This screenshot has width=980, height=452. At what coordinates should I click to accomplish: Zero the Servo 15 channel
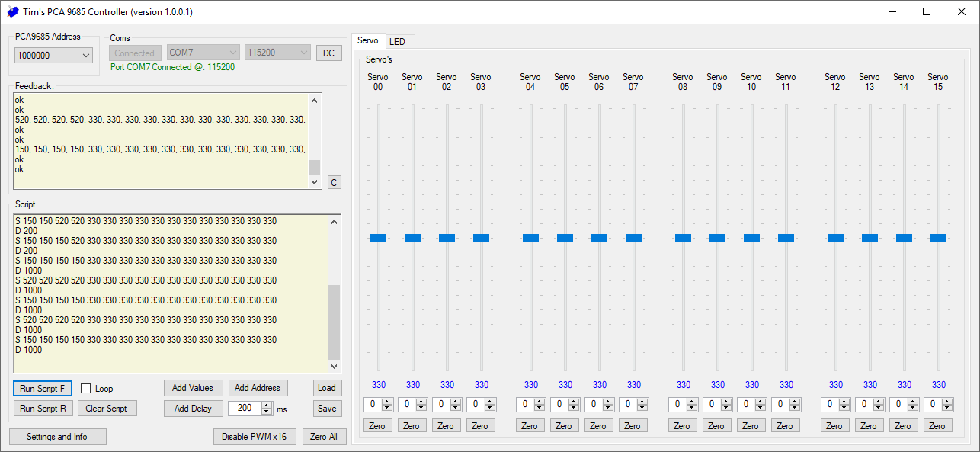tap(937, 426)
